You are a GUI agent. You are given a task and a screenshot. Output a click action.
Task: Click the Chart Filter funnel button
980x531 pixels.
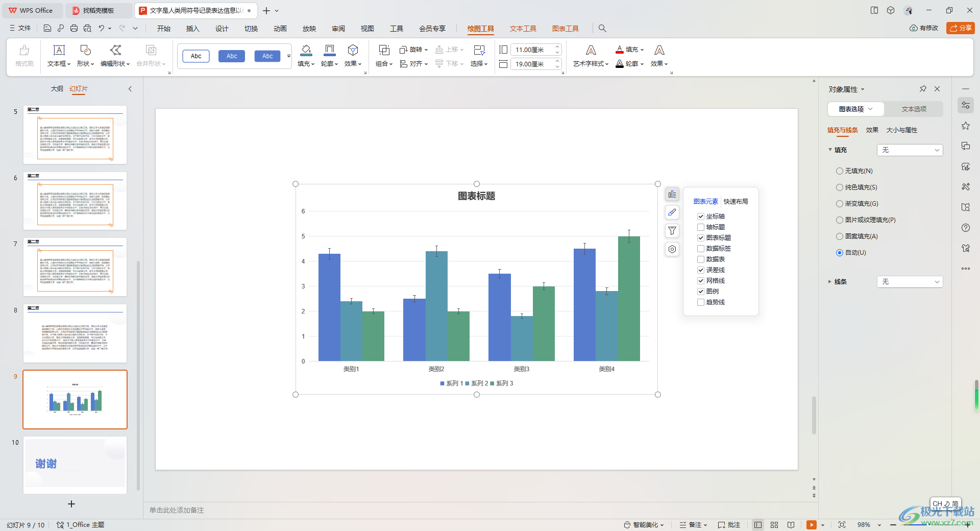pos(672,231)
